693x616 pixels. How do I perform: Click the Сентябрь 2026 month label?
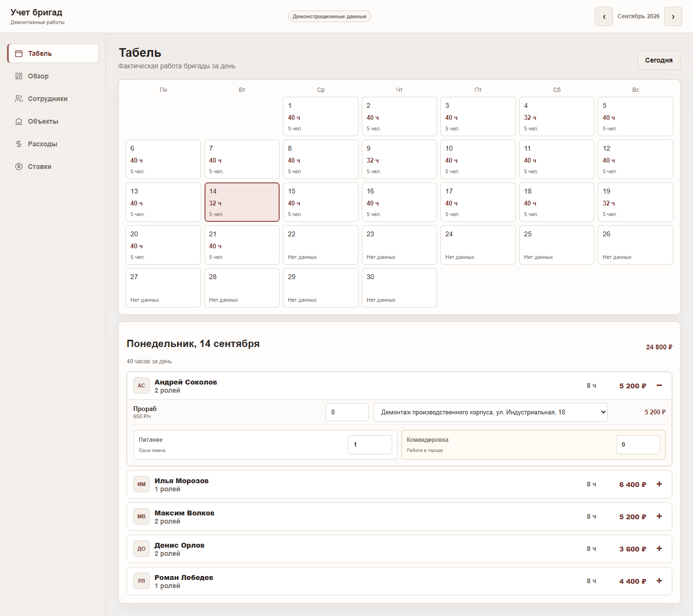(639, 16)
